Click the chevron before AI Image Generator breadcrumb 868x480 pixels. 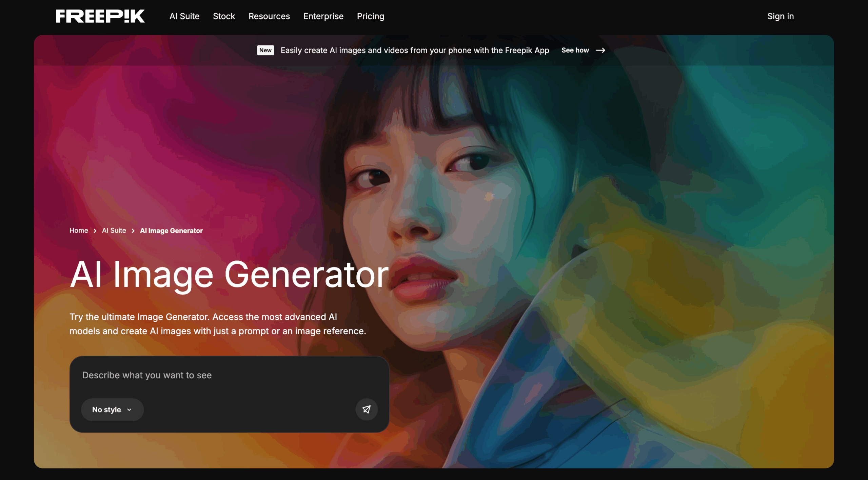pyautogui.click(x=133, y=231)
